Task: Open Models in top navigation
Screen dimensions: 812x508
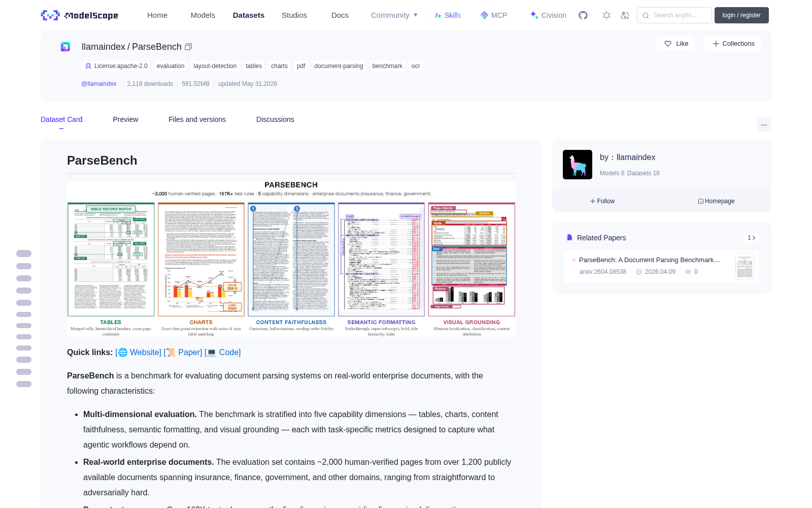Action: click(x=203, y=15)
